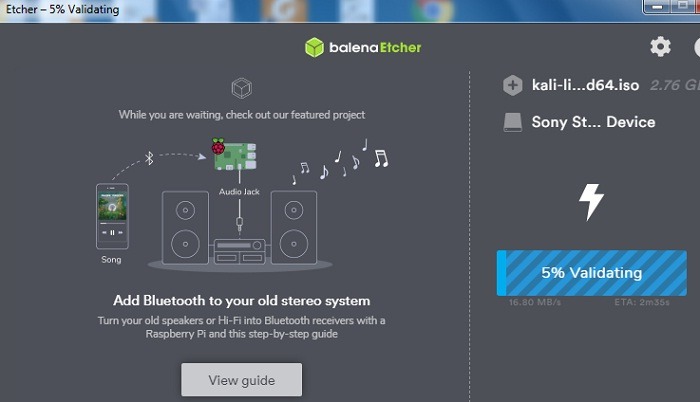Viewport: 700px width, 402px height.
Task: Select the kali-li...d64.iso image name
Action: pyautogui.click(x=585, y=85)
